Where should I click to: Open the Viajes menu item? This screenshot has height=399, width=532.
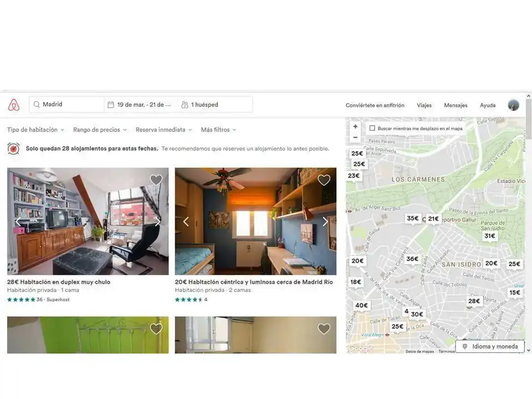pos(424,105)
